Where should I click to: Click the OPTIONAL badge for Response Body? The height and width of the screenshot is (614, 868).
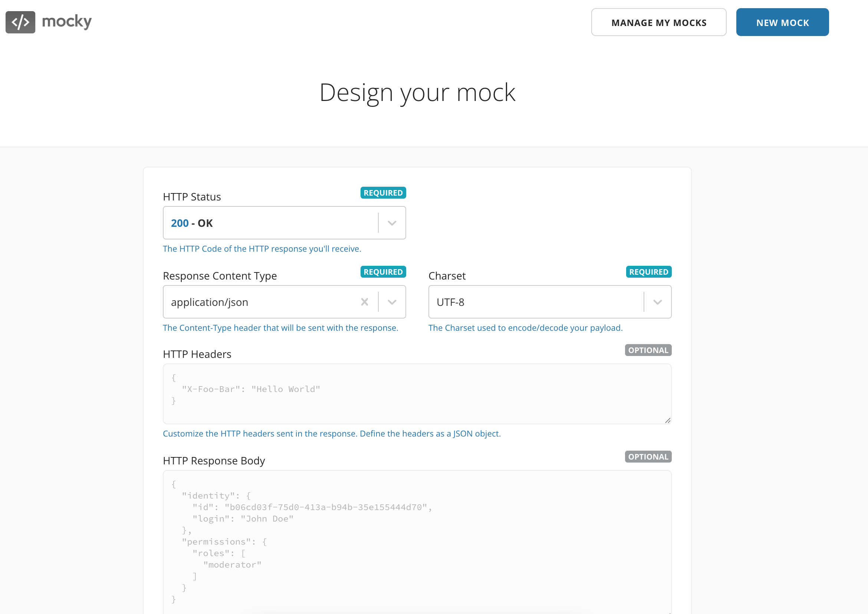(648, 457)
